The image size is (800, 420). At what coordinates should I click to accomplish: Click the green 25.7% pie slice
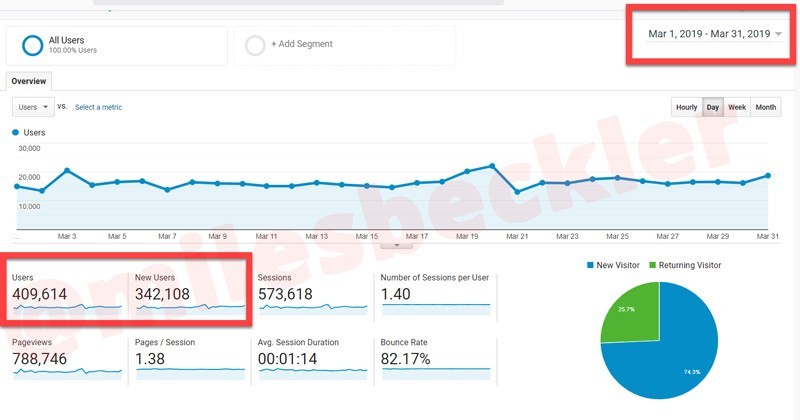point(635,316)
